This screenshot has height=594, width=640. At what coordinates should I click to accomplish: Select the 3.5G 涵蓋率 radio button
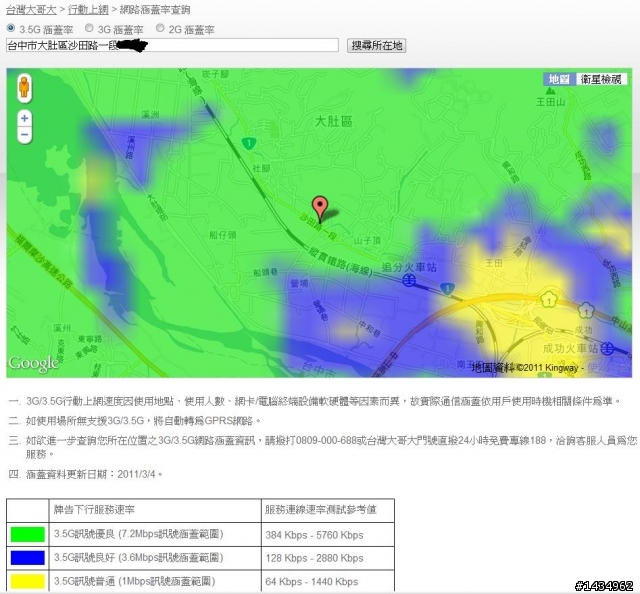coord(11,28)
